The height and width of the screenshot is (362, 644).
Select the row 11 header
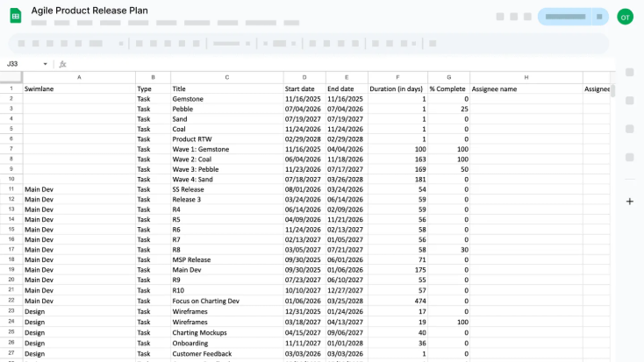(11, 189)
